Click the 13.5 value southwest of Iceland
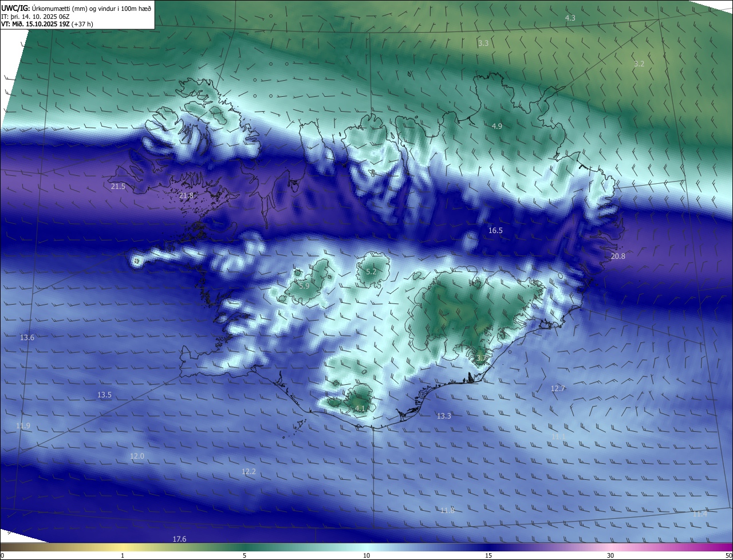This screenshot has width=733, height=560. (104, 395)
